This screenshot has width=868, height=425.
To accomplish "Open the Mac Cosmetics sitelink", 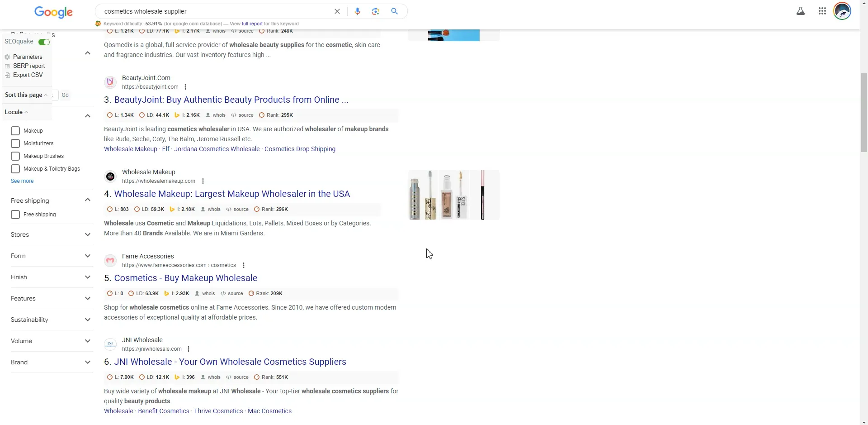I will pos(269,411).
